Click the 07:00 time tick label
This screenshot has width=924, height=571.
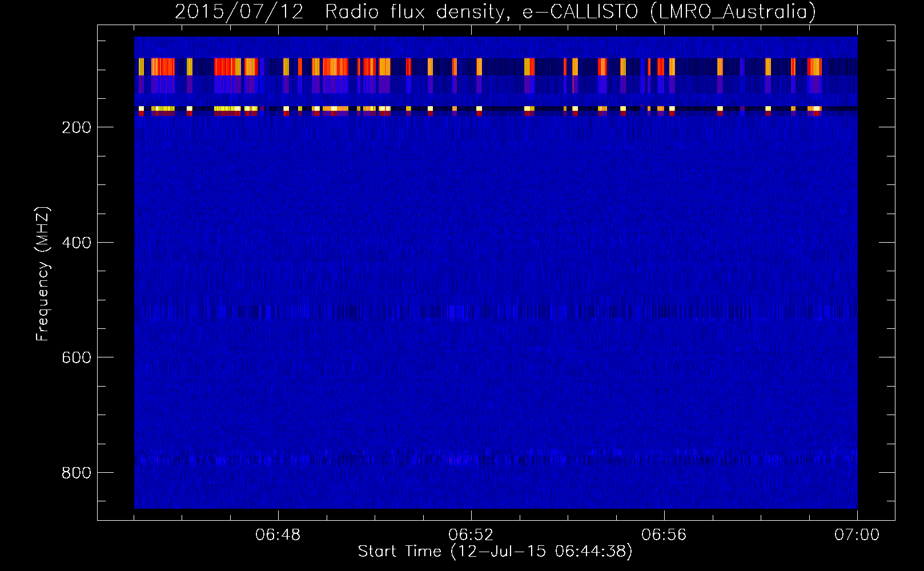click(857, 535)
